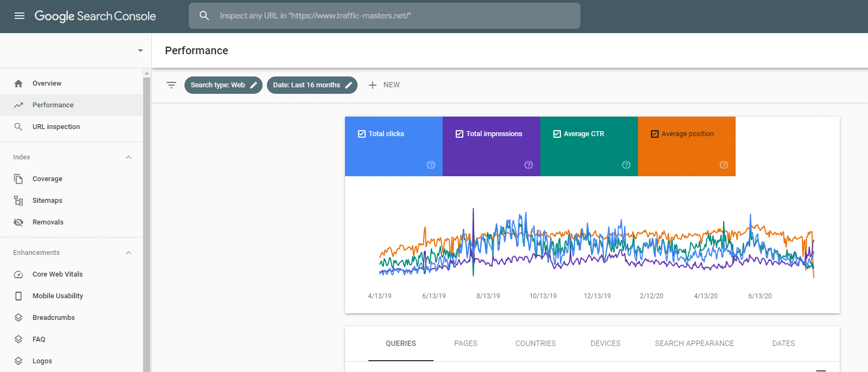Switch to the Queries tab

click(401, 344)
